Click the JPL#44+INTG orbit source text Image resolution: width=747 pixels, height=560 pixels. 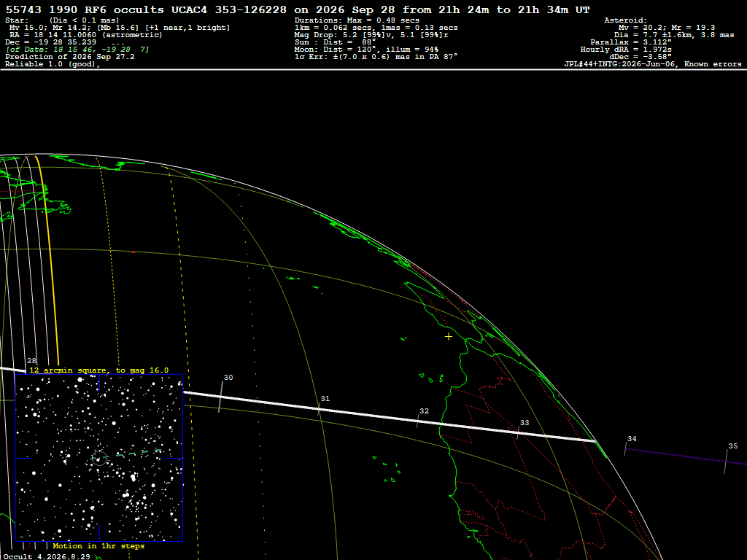pos(653,64)
